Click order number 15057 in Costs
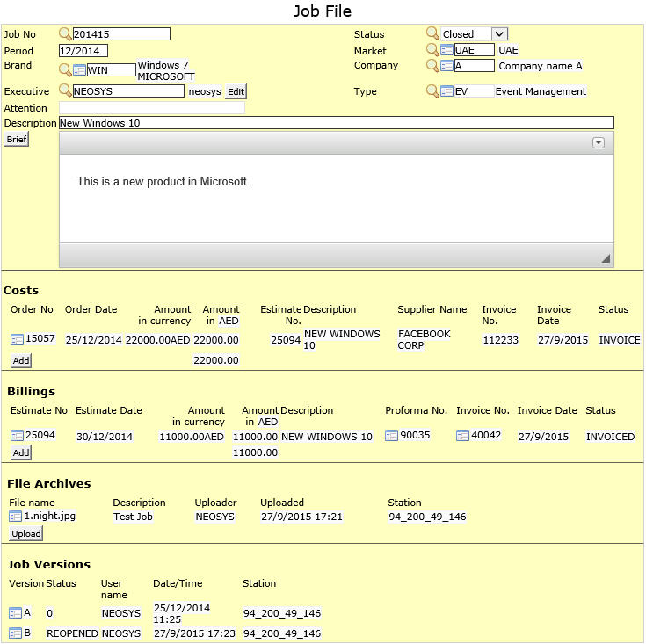 (x=40, y=338)
